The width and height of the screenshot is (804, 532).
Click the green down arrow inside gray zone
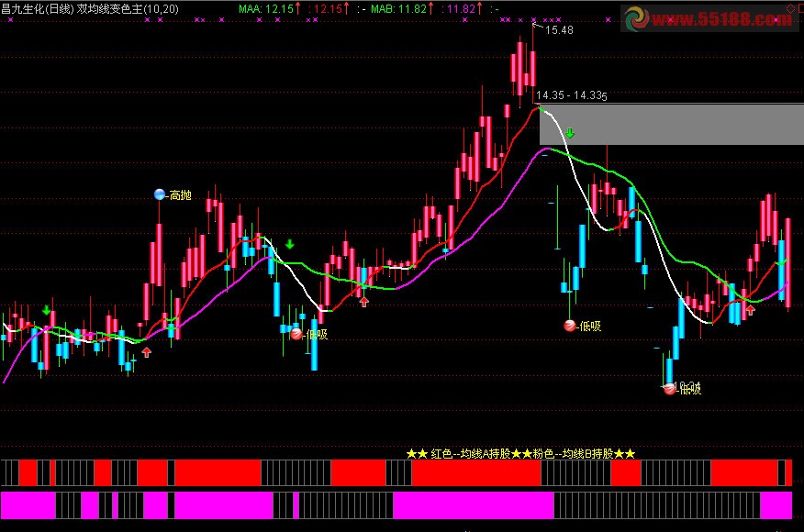570,133
